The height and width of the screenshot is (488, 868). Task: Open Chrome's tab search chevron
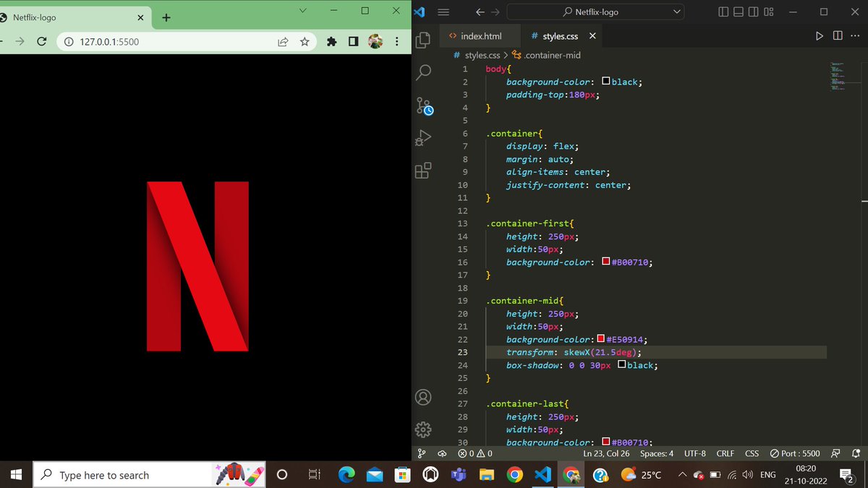pyautogui.click(x=302, y=10)
